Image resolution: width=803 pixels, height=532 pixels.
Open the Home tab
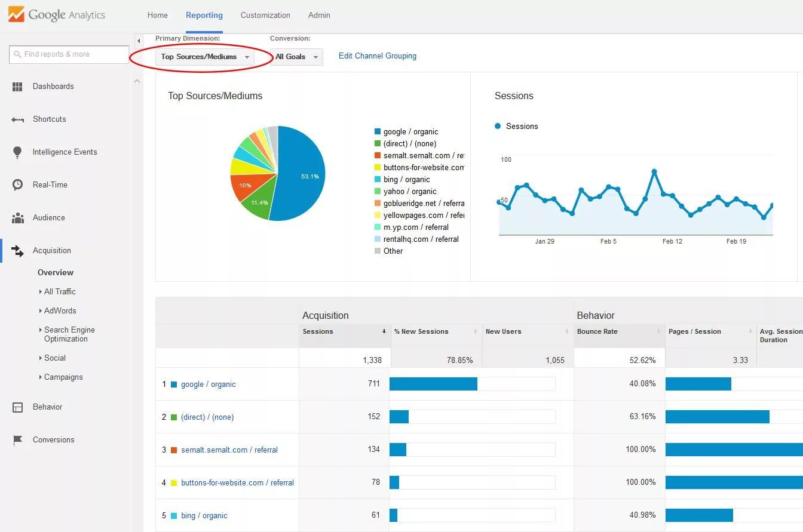[158, 16]
